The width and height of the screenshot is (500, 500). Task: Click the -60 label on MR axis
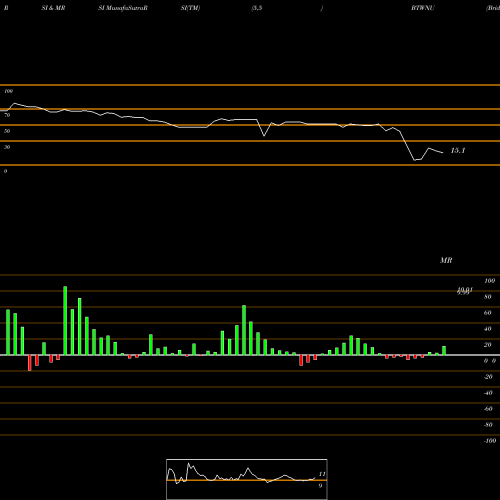click(488, 409)
